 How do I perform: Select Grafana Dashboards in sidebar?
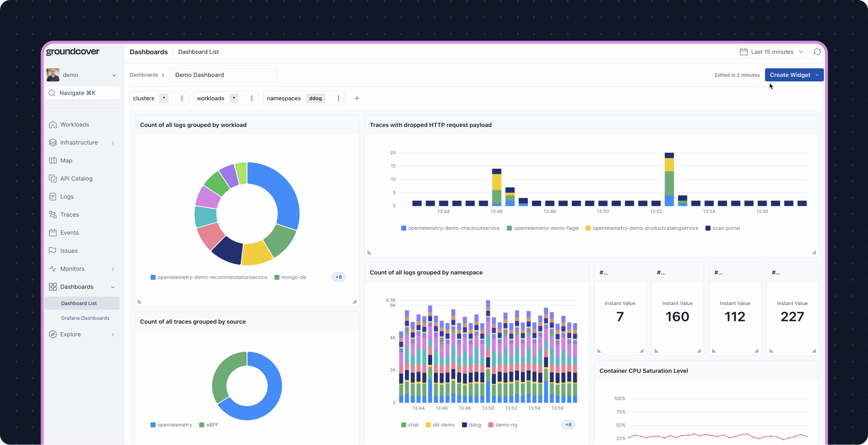pos(85,318)
